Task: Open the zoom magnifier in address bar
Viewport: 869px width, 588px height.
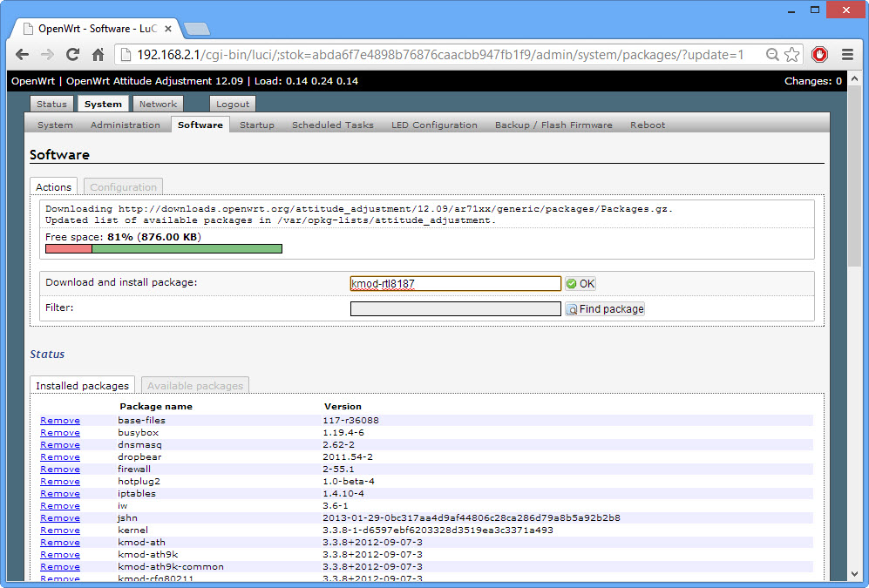Action: pos(772,54)
